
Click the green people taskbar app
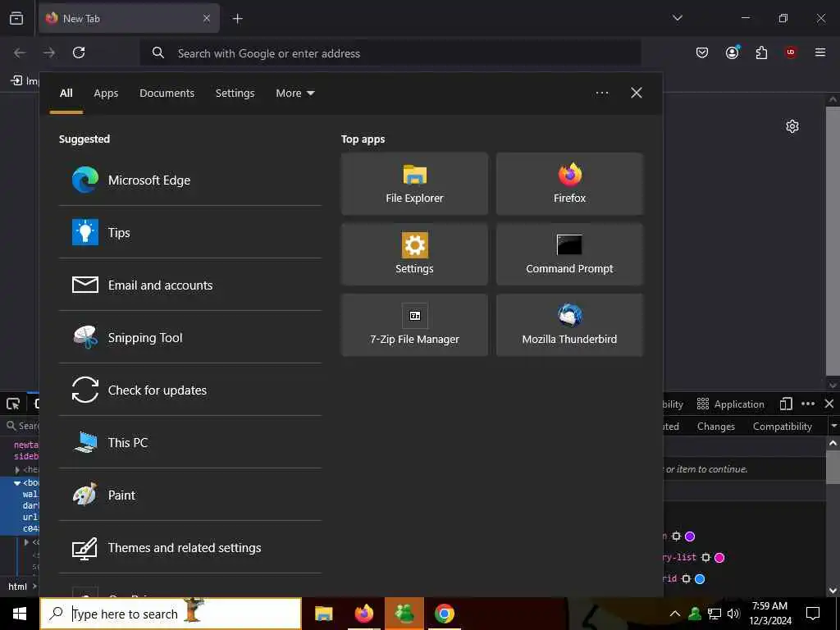404,614
